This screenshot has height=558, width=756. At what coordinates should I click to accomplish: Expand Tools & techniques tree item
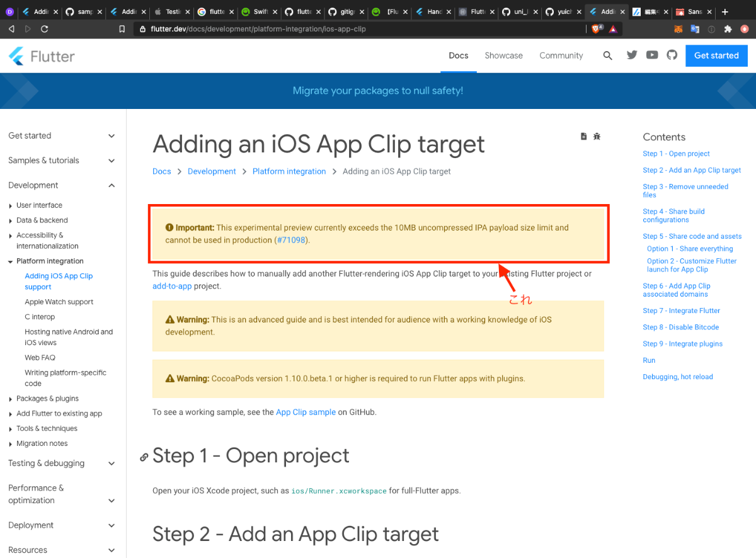coord(43,428)
